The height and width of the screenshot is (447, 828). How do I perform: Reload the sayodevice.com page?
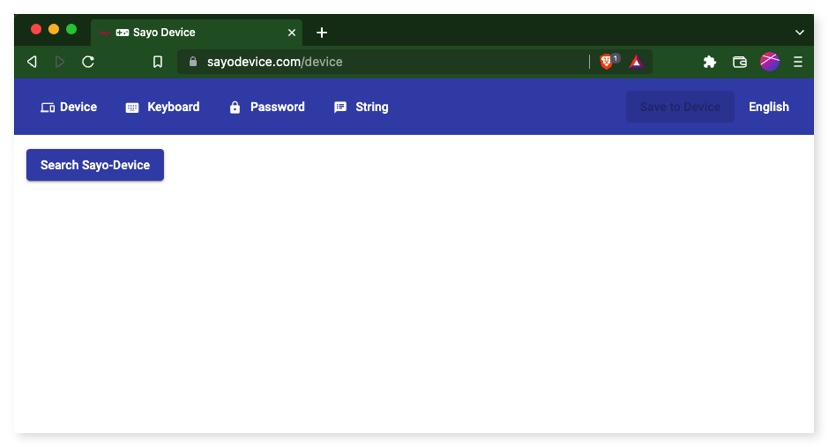coord(88,62)
